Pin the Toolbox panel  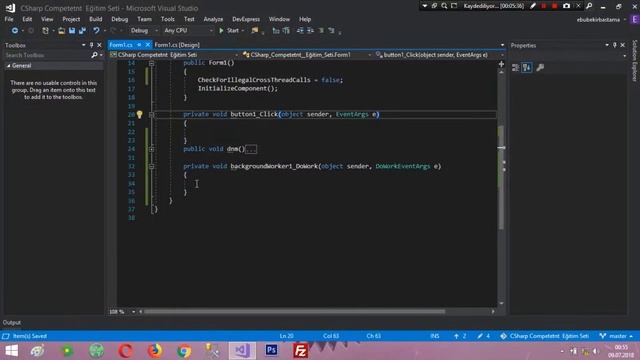91,45
